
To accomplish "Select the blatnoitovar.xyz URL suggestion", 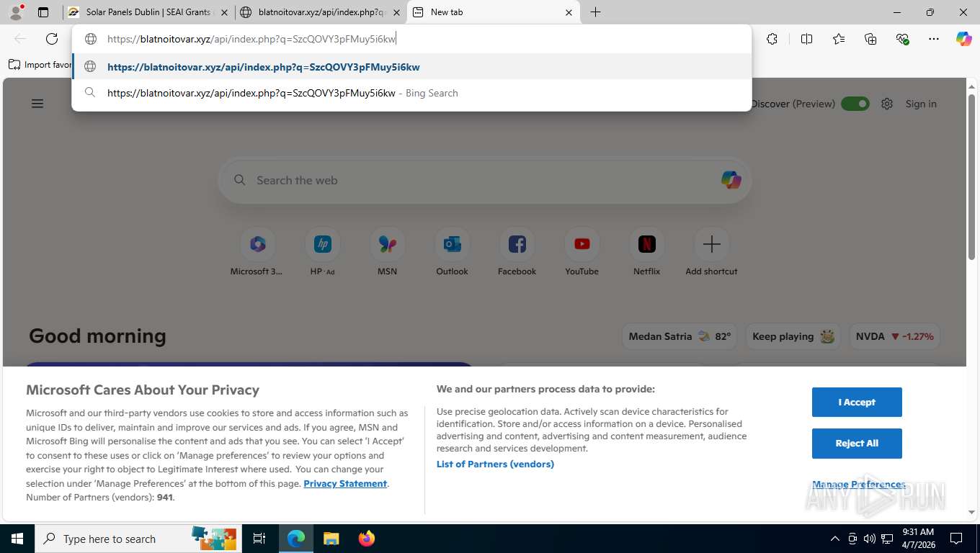I will pyautogui.click(x=411, y=67).
